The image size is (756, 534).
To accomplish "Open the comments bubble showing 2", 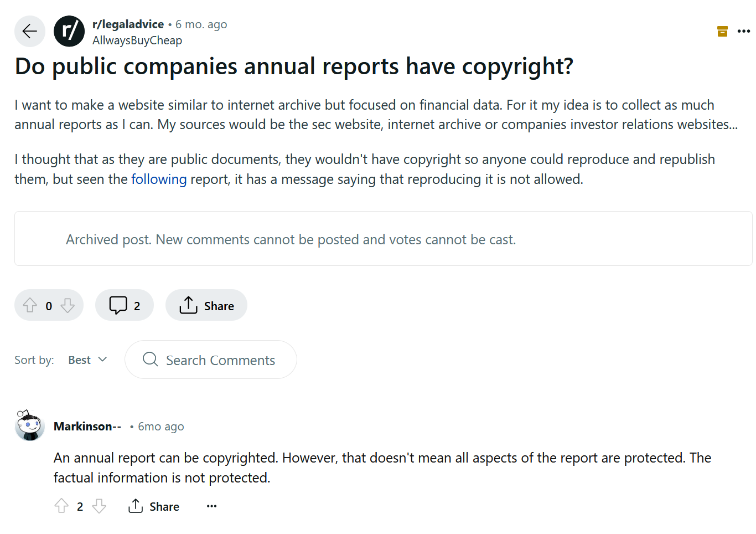I will click(x=125, y=305).
